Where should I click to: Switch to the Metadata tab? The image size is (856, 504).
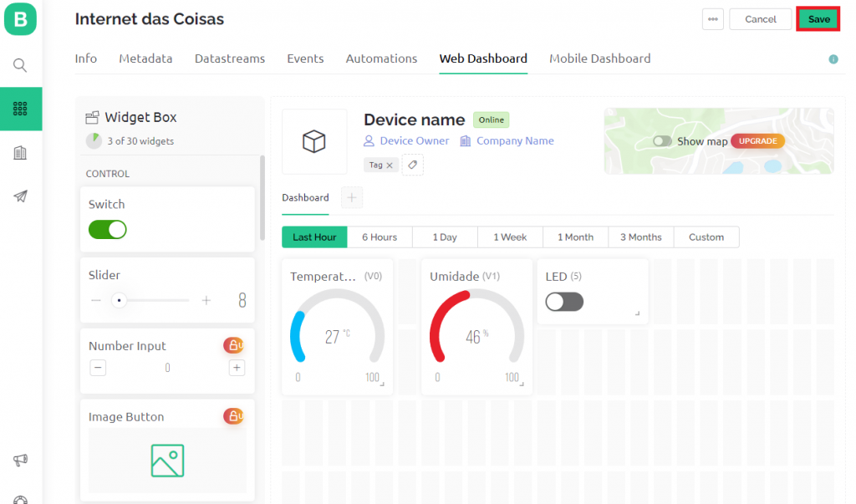pyautogui.click(x=145, y=59)
